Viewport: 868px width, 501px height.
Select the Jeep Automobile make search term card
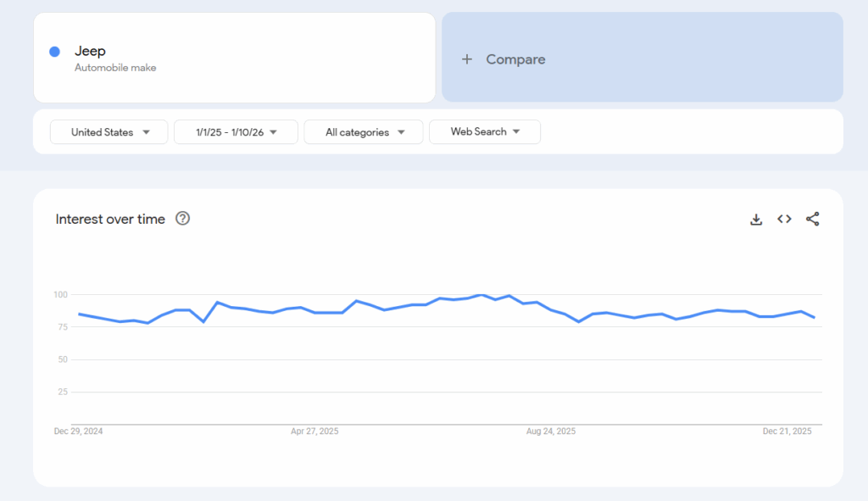233,57
